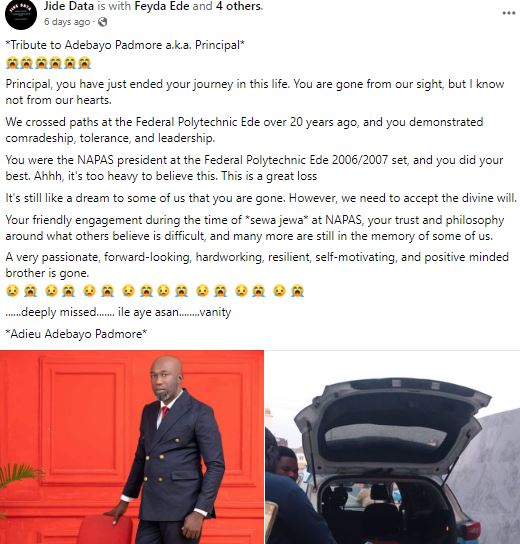This screenshot has width=520, height=544.
Task: Click the 'You were the NAPAS president' paragraph
Action: click(x=254, y=168)
